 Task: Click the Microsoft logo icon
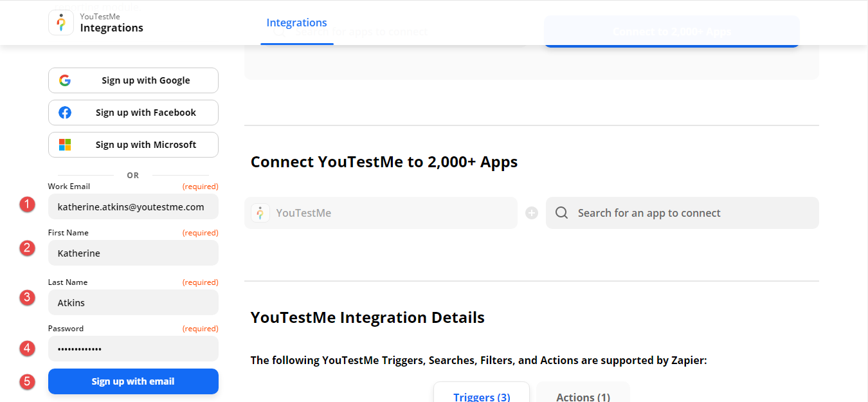tap(65, 145)
